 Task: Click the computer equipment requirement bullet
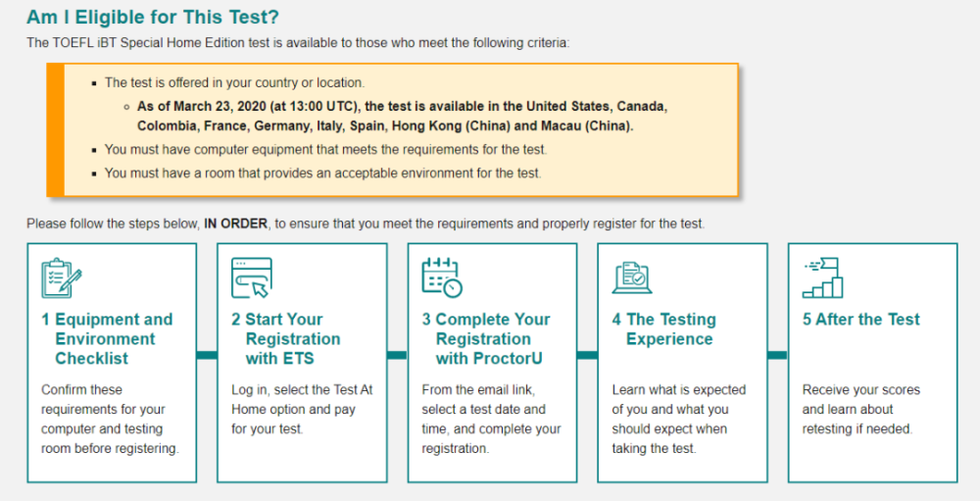[325, 150]
